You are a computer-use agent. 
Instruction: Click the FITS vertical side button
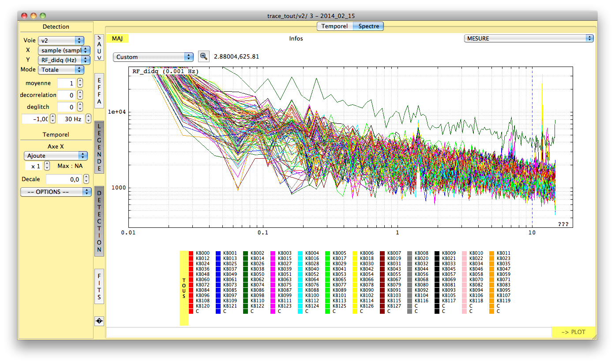pos(99,286)
